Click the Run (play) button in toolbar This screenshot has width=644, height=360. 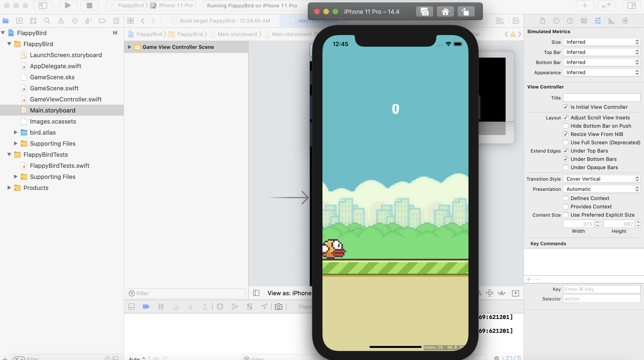coord(68,6)
